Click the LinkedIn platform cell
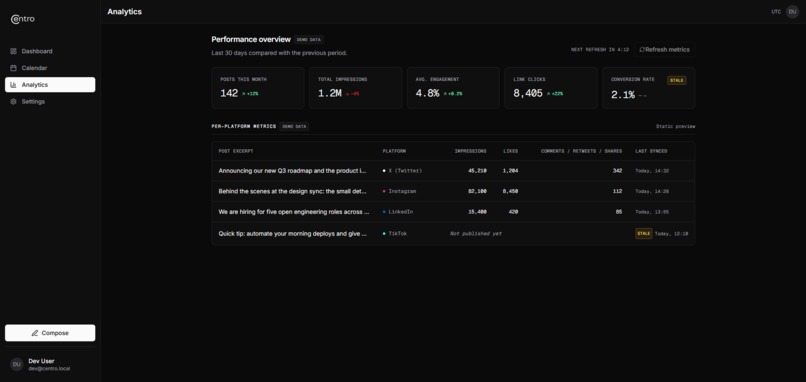 tap(398, 212)
